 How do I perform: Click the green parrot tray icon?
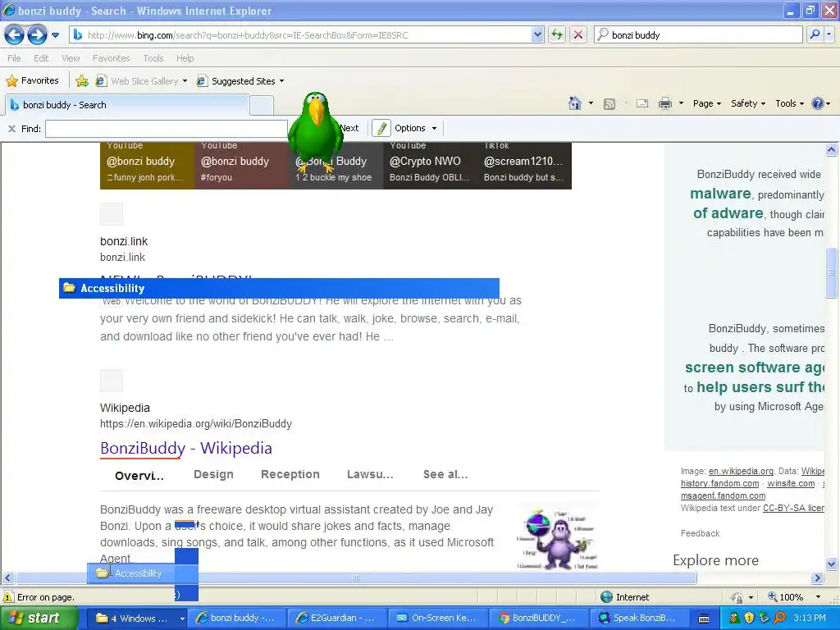coord(734,619)
